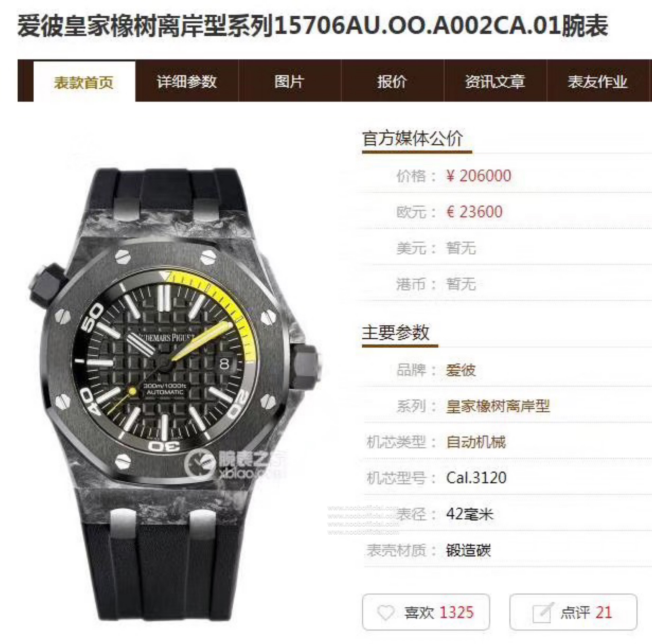This screenshot has width=652, height=644.
Task: Click the 点评 21 button
Action: click(x=573, y=612)
